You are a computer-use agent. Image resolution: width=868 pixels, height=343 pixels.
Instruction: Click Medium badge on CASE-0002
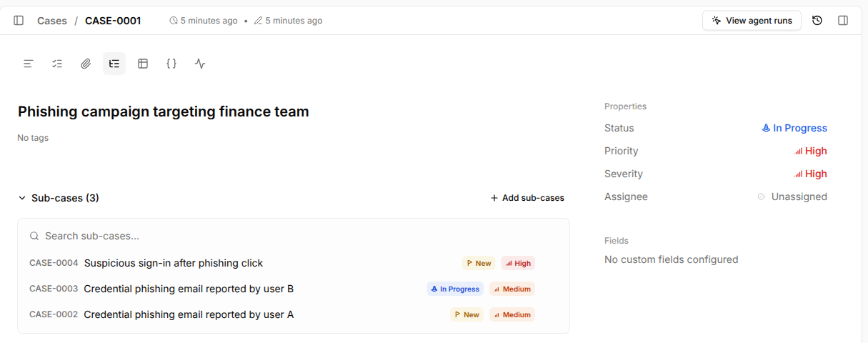click(512, 314)
